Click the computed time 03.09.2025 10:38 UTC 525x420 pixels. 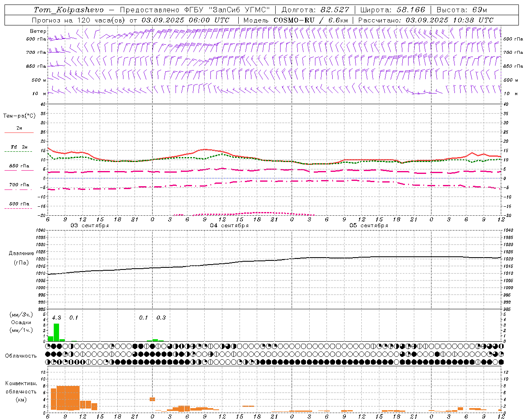[x=450, y=20]
